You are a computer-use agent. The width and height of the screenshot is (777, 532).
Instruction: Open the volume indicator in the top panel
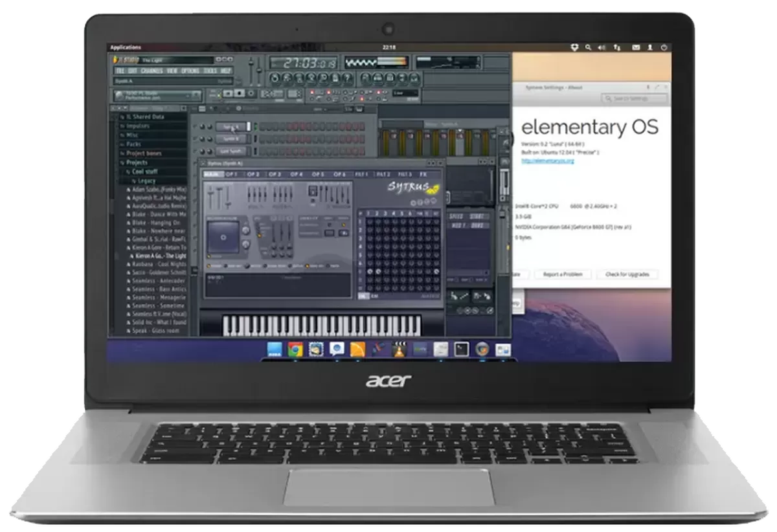click(x=602, y=47)
